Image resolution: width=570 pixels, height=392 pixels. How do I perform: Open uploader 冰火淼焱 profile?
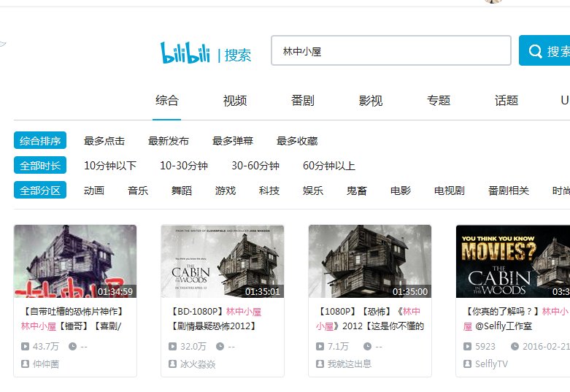tap(198, 364)
